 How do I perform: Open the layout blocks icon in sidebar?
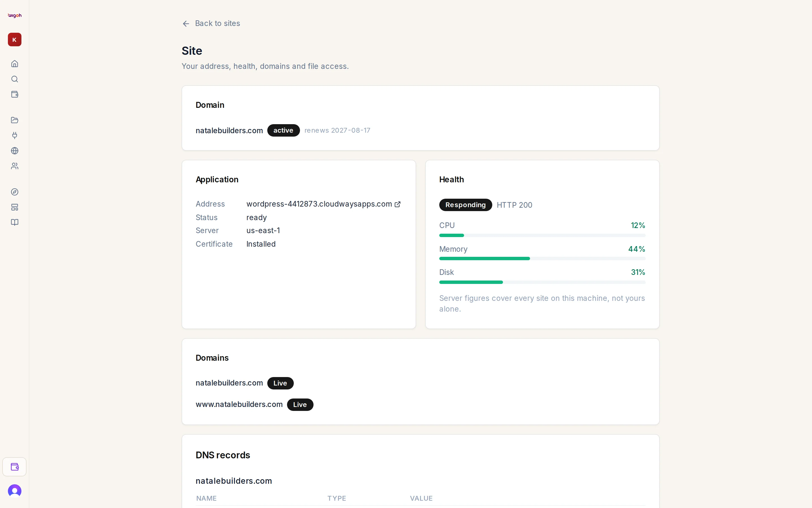(x=14, y=207)
